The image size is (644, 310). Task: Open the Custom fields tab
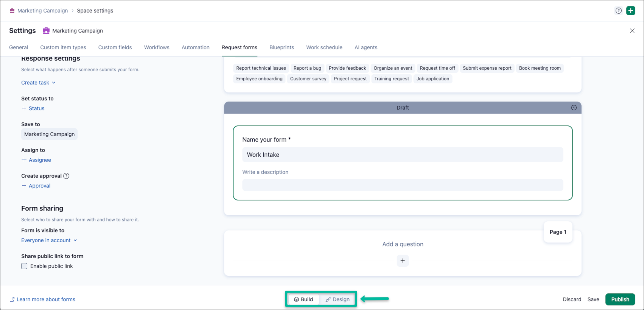(115, 47)
